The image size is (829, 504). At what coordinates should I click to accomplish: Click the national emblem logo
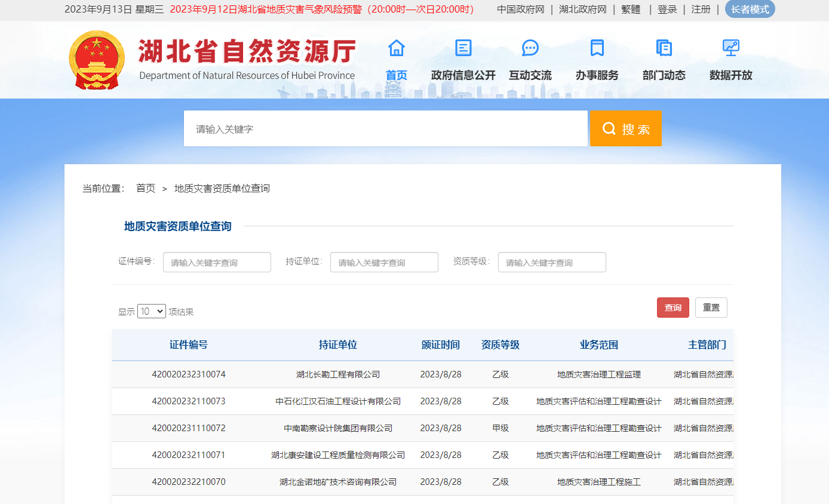point(97,60)
